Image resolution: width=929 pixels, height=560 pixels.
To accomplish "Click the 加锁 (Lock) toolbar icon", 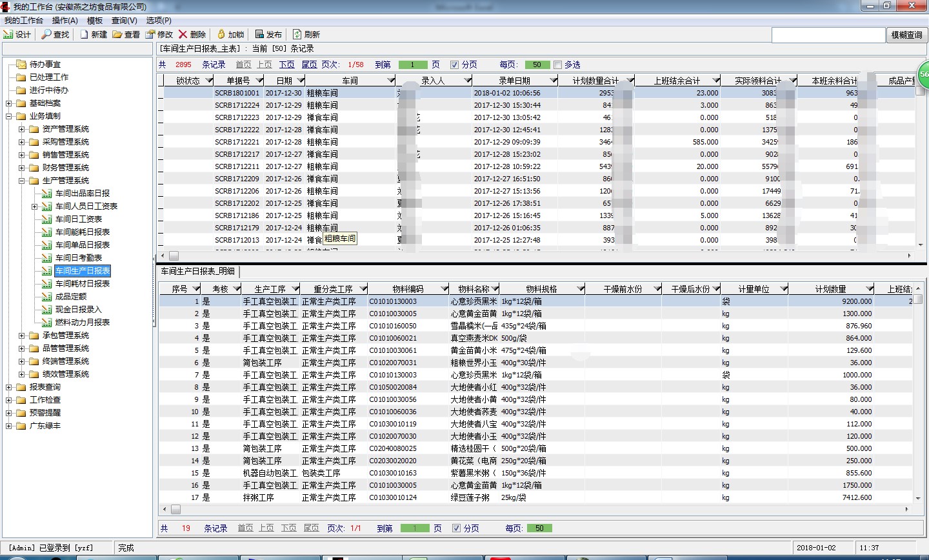I will click(221, 34).
